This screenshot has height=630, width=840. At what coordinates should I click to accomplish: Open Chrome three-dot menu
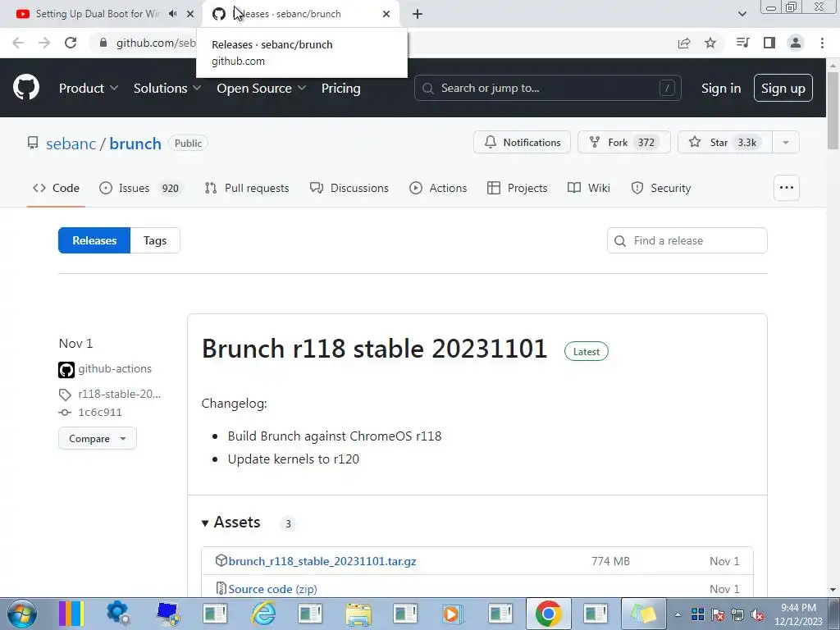[x=822, y=43]
